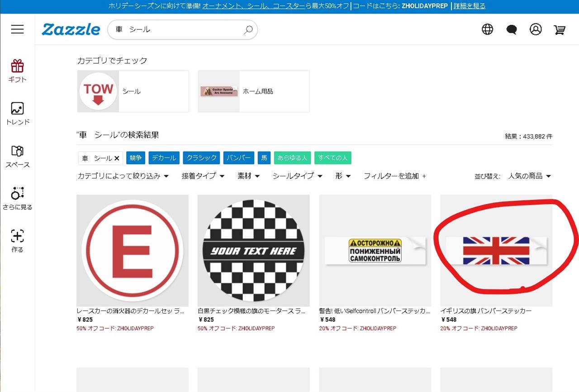Select the あらゆる人 tag
This screenshot has height=392, width=579.
pyautogui.click(x=292, y=158)
